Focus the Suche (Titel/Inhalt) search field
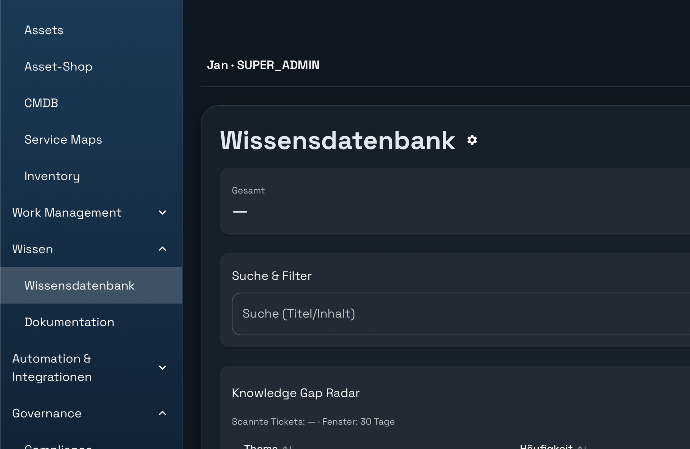The width and height of the screenshot is (690, 449). pos(460,314)
